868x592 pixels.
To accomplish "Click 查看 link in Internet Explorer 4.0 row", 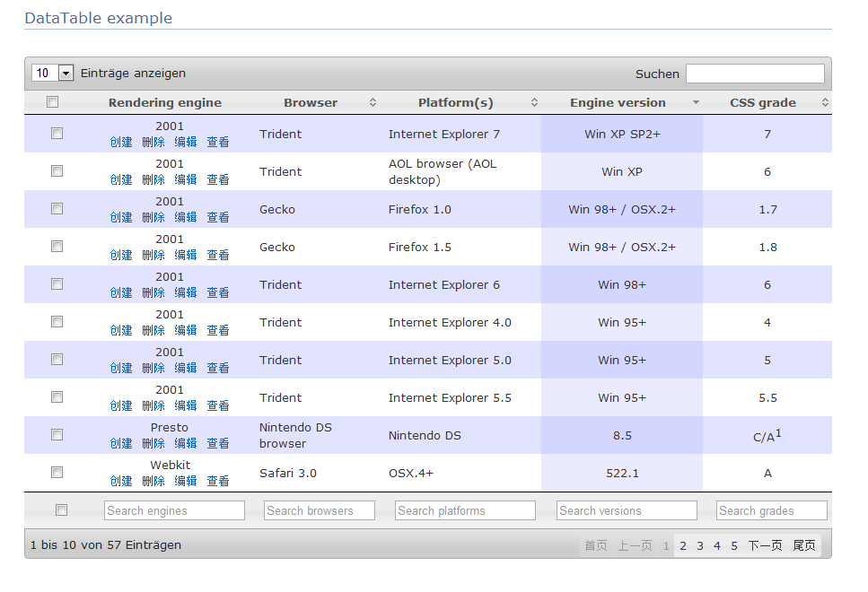I will point(217,330).
